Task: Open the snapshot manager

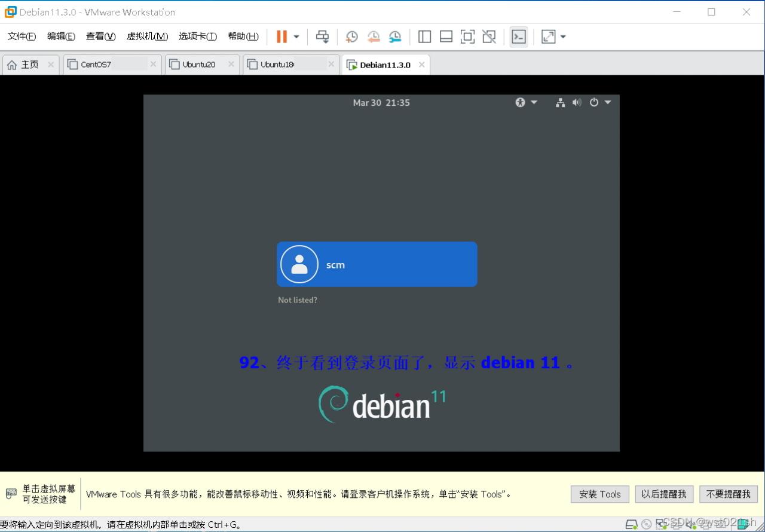Action: tap(395, 37)
